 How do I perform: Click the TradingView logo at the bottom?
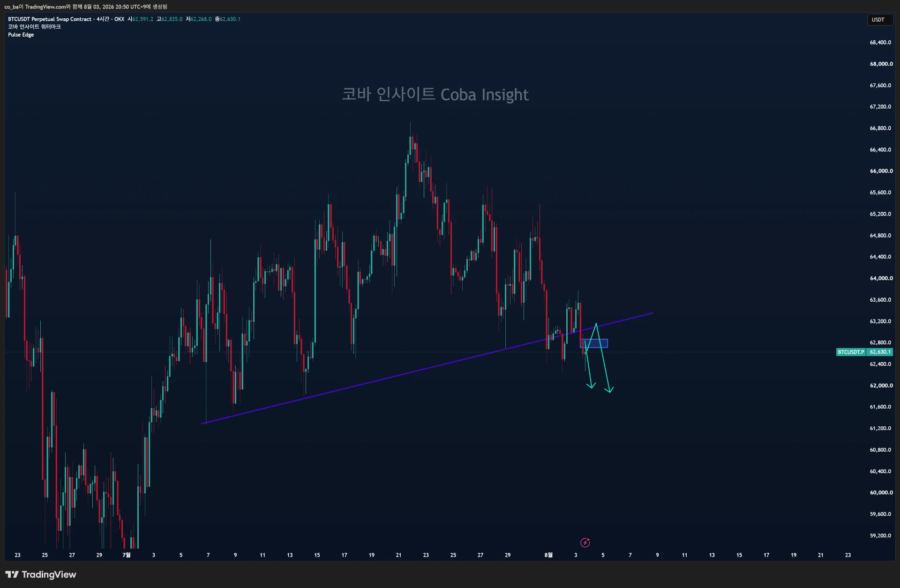pyautogui.click(x=41, y=574)
